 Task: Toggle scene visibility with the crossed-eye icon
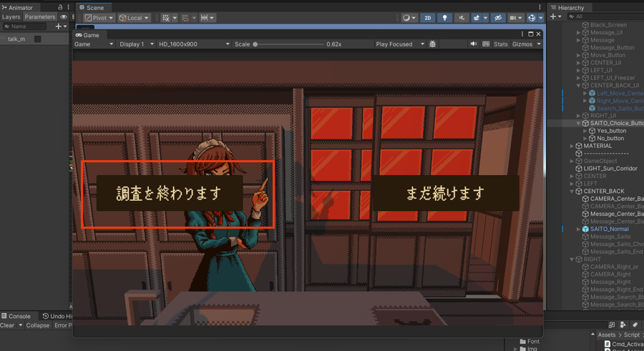[498, 18]
